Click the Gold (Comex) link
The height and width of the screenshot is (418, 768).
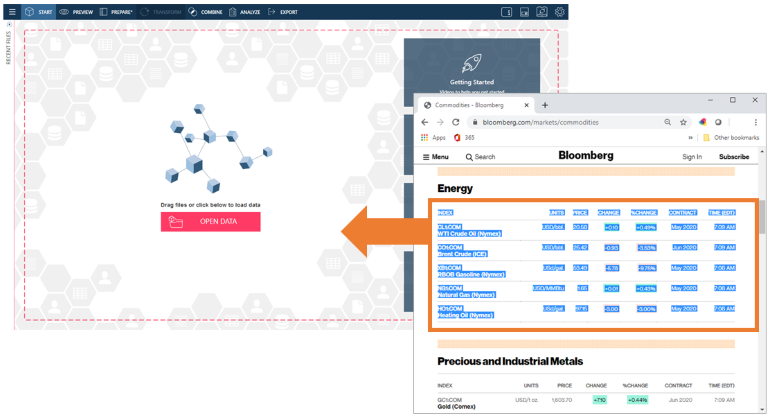click(456, 407)
